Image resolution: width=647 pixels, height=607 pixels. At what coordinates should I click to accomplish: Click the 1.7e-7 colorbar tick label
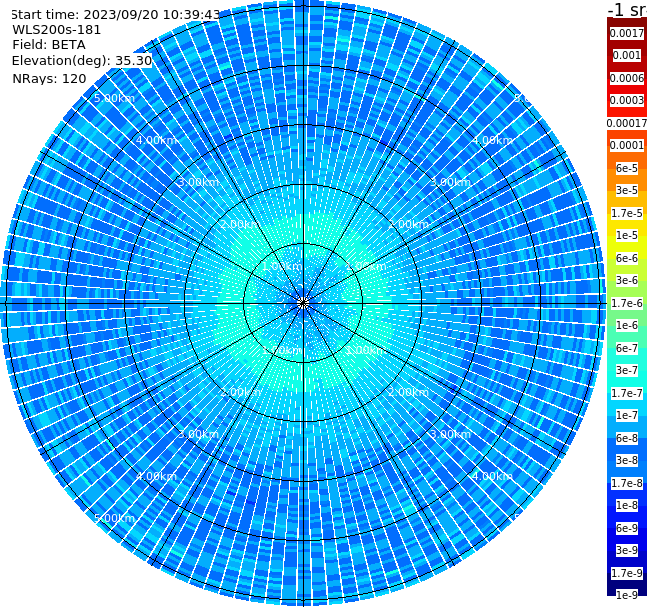[x=627, y=393]
